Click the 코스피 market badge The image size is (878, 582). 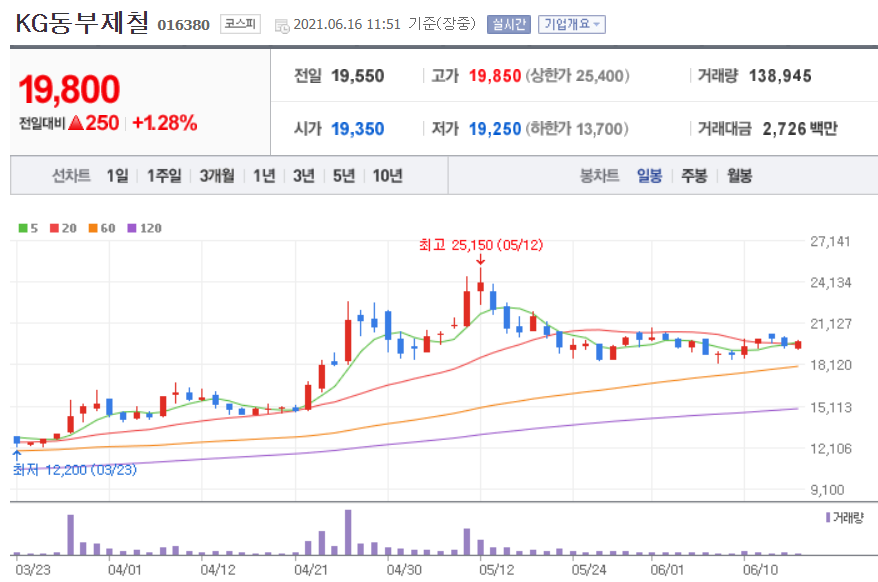(240, 24)
